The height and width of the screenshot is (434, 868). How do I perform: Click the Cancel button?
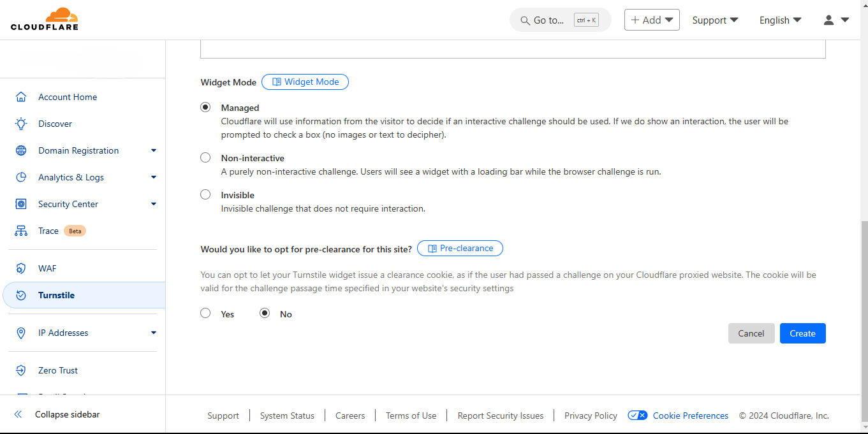pos(751,333)
